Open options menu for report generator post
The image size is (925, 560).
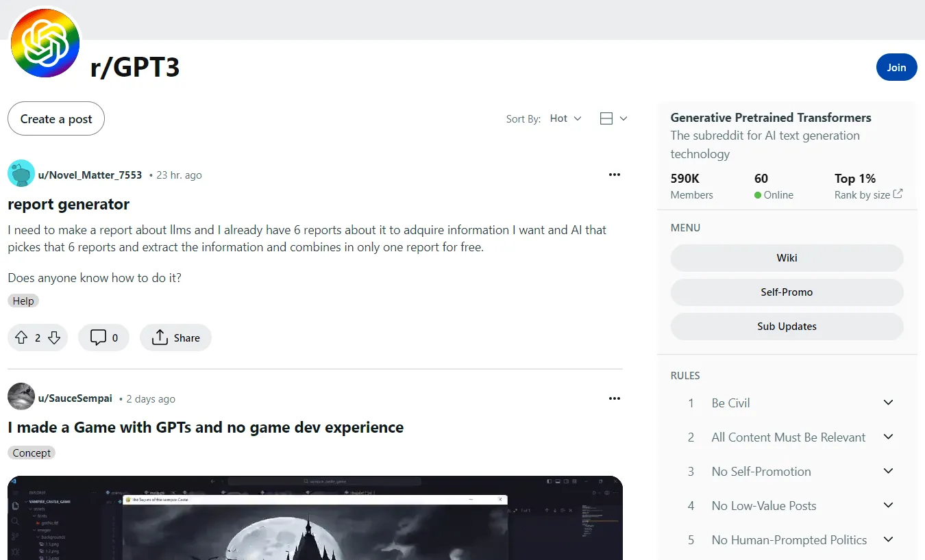(615, 175)
